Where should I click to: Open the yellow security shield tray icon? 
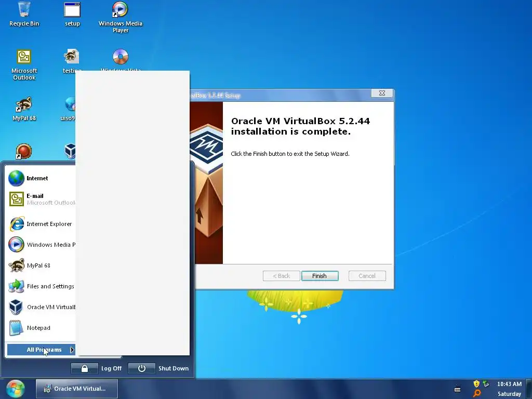(476, 384)
